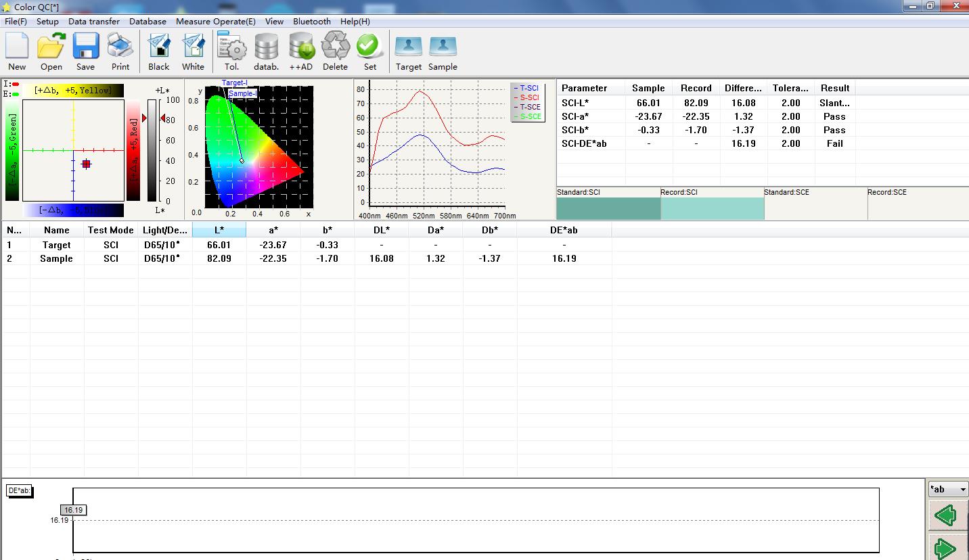Click the L* lightness scale marker
969x560 pixels.
(162, 118)
